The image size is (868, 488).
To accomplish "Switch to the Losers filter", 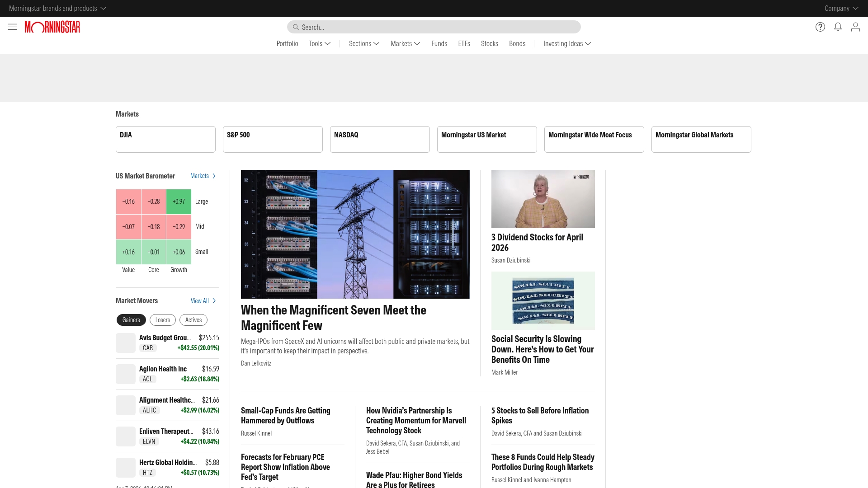I will click(162, 319).
